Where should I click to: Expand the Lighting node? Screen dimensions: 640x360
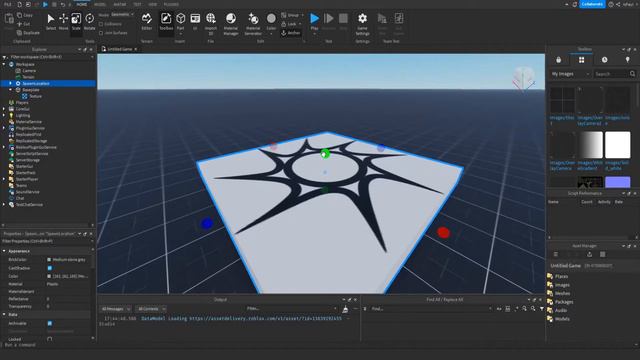pos(4,116)
